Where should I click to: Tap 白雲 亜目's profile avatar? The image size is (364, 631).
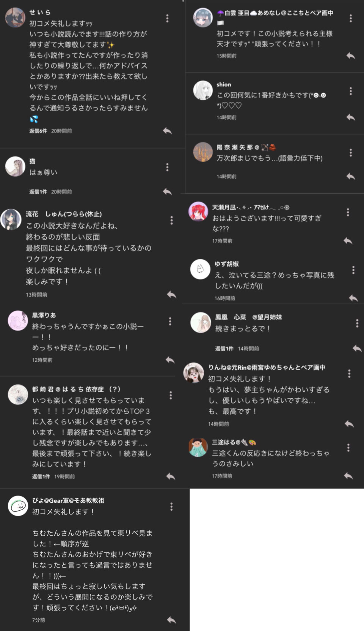click(203, 17)
